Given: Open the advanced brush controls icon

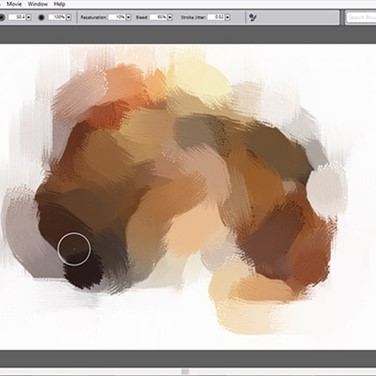Looking at the screenshot, I should [x=253, y=17].
